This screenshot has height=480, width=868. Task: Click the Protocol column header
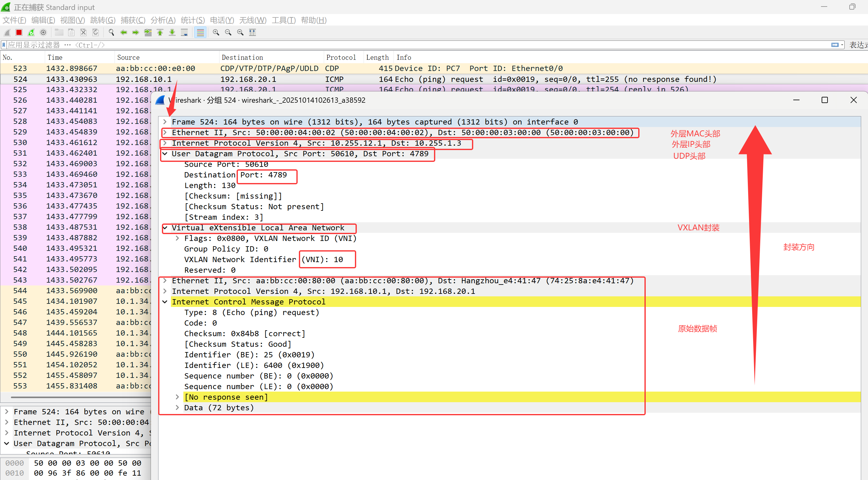point(341,57)
